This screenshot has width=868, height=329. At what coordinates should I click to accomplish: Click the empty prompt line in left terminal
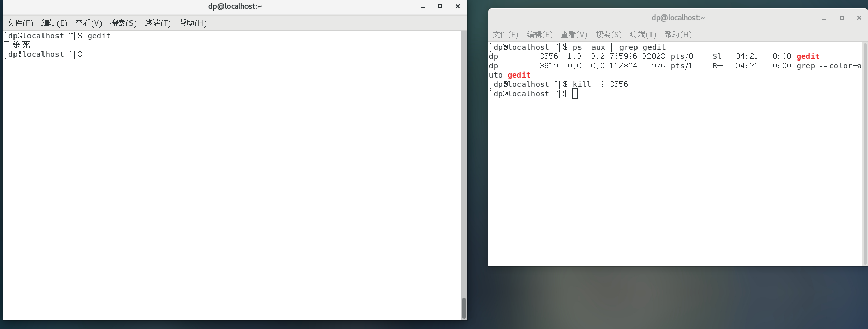point(43,54)
